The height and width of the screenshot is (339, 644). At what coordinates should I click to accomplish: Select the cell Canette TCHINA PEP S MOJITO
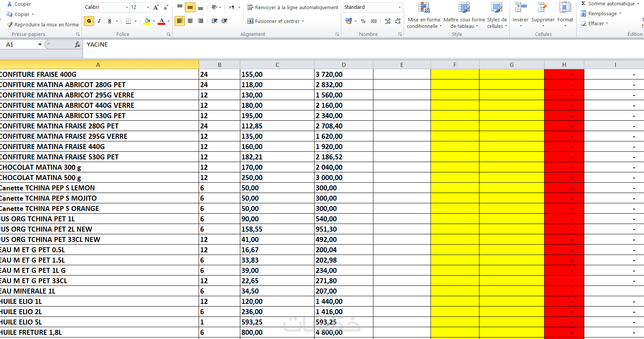(99, 198)
